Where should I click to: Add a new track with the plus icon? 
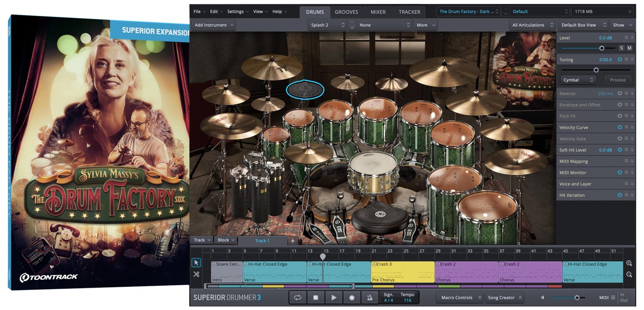click(x=292, y=241)
